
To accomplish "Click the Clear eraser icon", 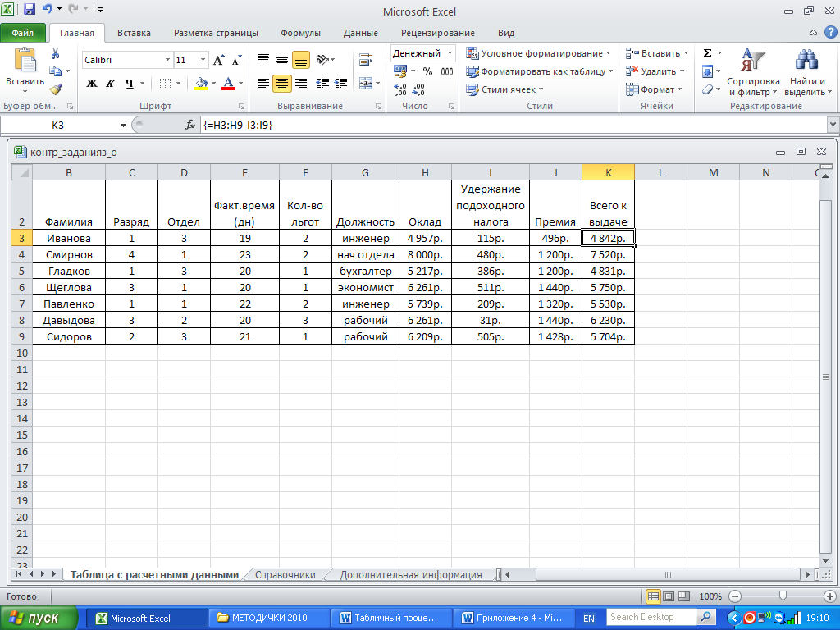I will pyautogui.click(x=708, y=89).
